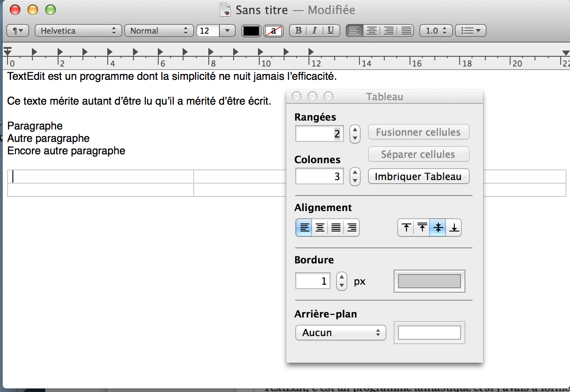This screenshot has width=570, height=392.
Task: Open the paragraph styles menu
Action: (x=18, y=31)
